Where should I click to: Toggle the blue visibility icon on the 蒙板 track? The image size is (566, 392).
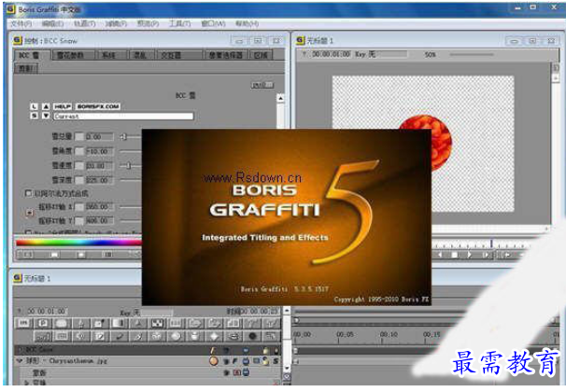[247, 372]
